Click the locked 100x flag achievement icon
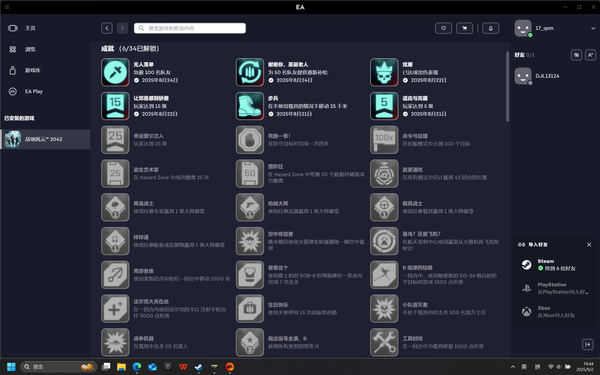This screenshot has width=600, height=375. [384, 140]
